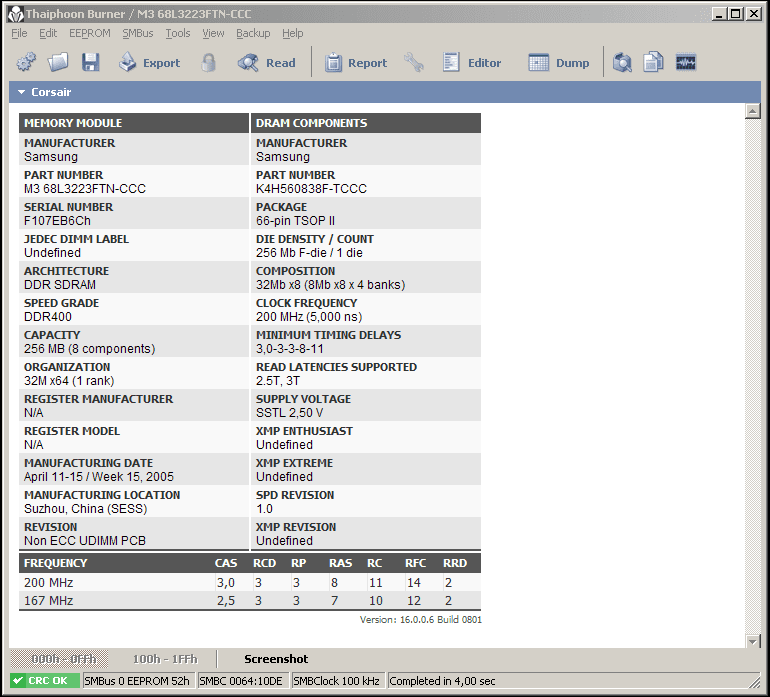
Task: Click the memory module chip icon
Action: pos(686,62)
